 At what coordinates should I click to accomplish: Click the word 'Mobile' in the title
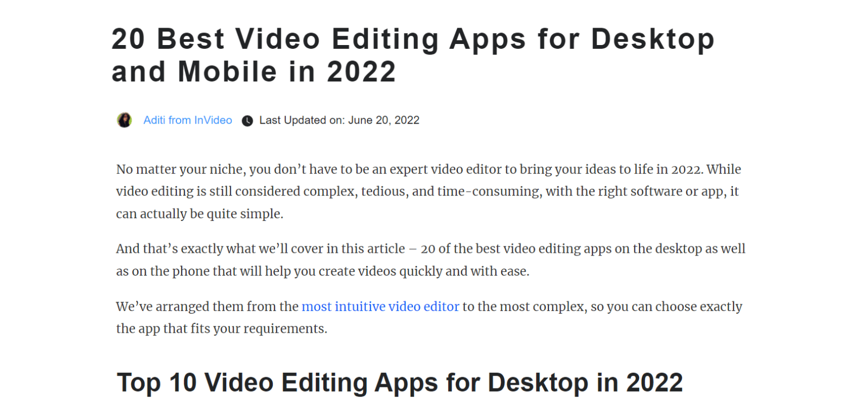[x=227, y=72]
